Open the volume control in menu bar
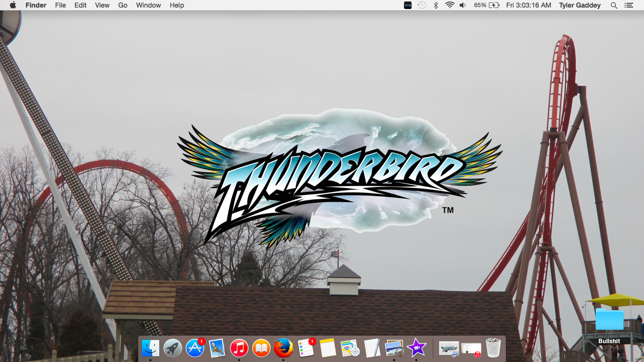Screen dimensions: 644x362 pos(462,5)
